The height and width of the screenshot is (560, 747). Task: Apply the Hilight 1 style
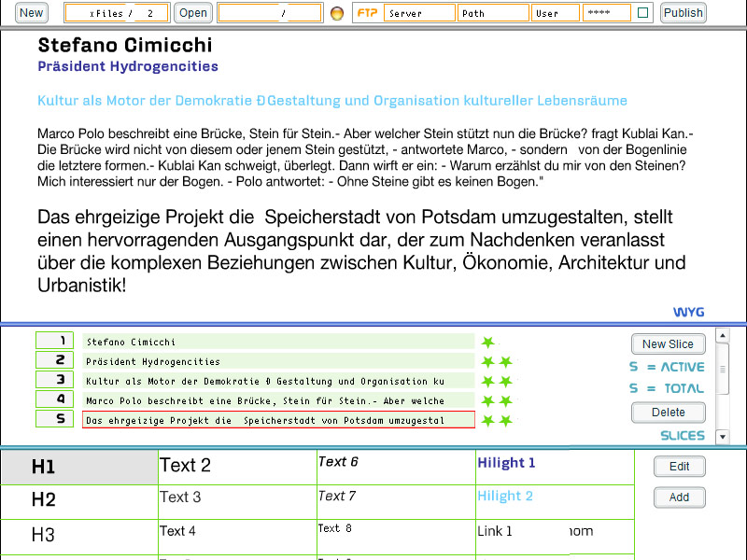pos(555,468)
